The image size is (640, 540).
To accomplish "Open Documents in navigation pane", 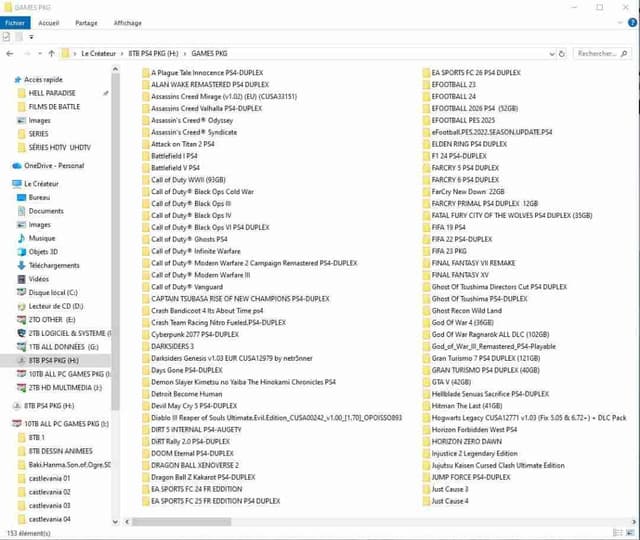I will click(x=46, y=211).
